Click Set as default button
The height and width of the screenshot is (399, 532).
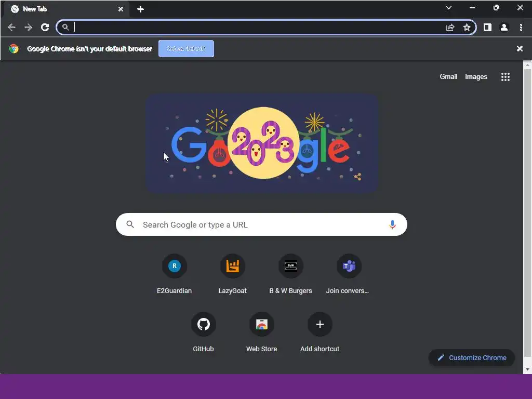(187, 48)
